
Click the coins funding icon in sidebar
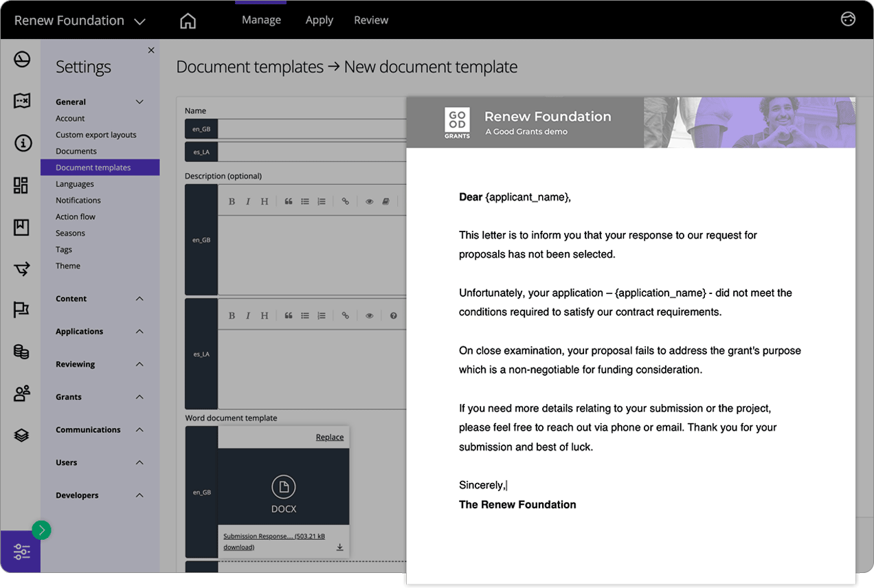point(21,352)
